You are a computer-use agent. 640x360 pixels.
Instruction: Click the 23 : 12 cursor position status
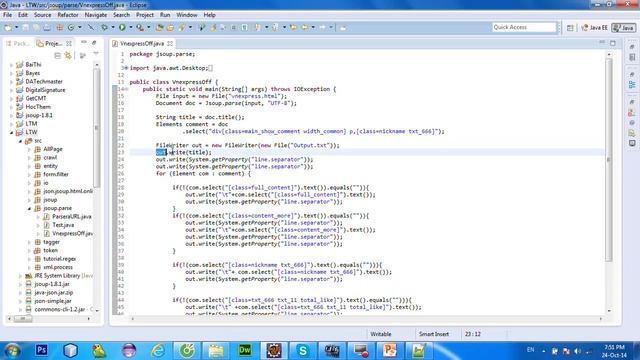(x=472, y=334)
